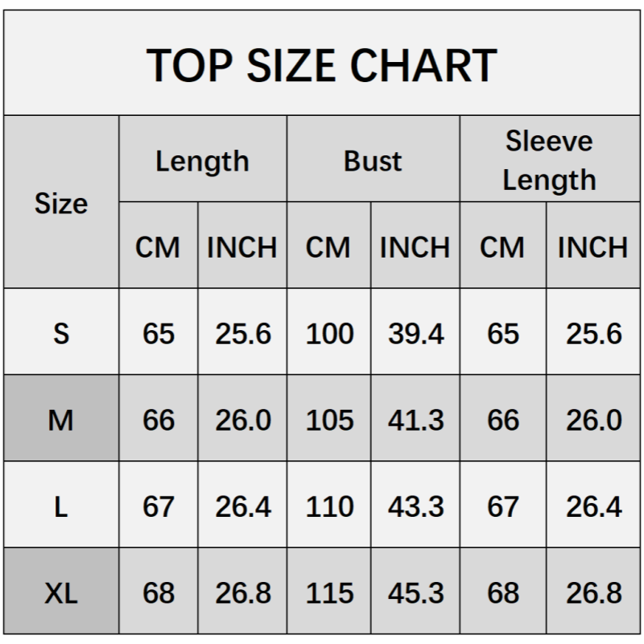This screenshot has width=644, height=644.
Task: Click the INCH subheader under Sleeve Length
Action: pyautogui.click(x=592, y=247)
